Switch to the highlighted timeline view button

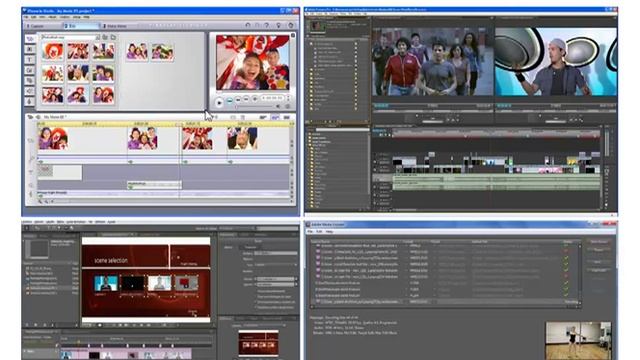tap(275, 117)
